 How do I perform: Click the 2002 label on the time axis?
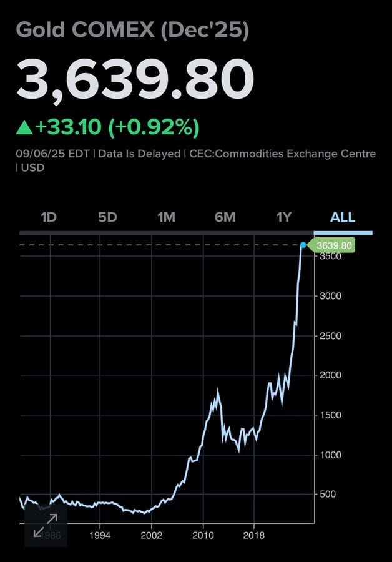152,535
